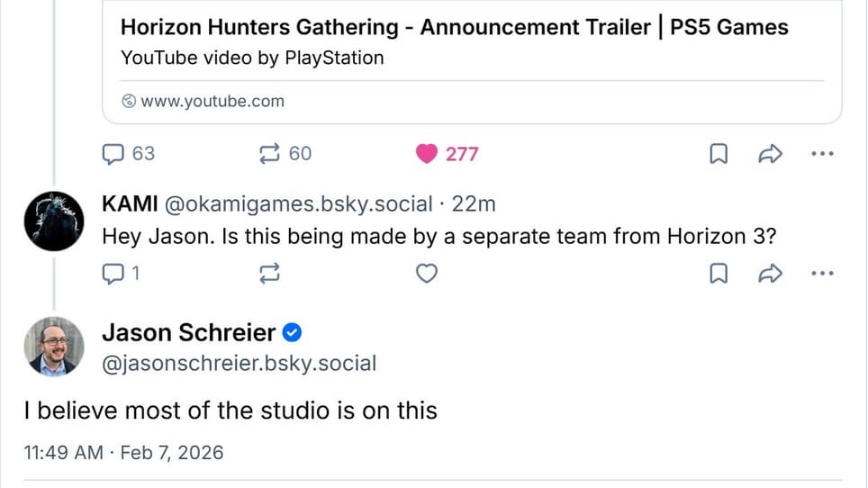
Task: View Jason Schreier's profile picture
Action: point(54,347)
